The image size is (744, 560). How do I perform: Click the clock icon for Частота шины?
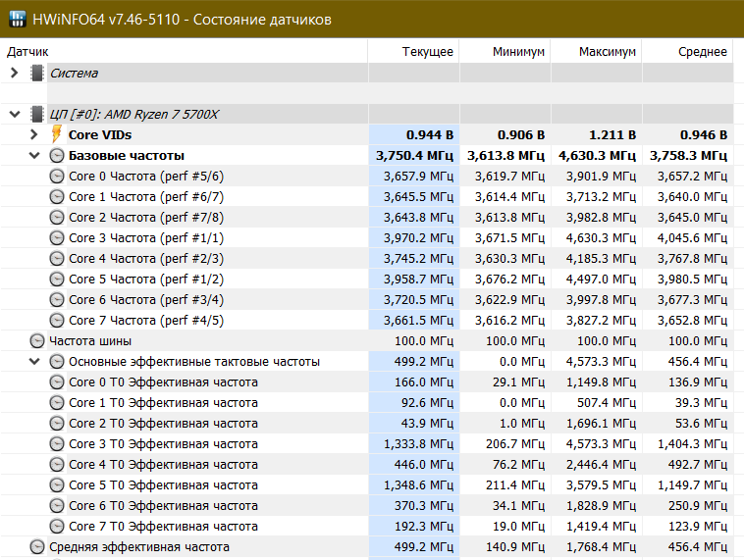click(x=37, y=341)
